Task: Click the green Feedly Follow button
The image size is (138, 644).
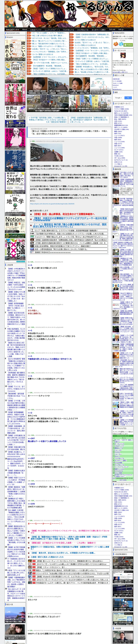Action: pos(128,45)
